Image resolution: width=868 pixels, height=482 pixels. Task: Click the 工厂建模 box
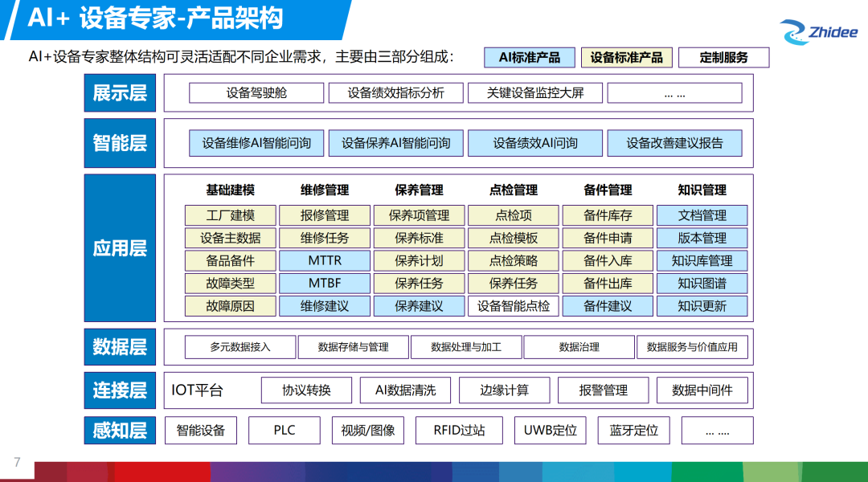pyautogui.click(x=231, y=215)
